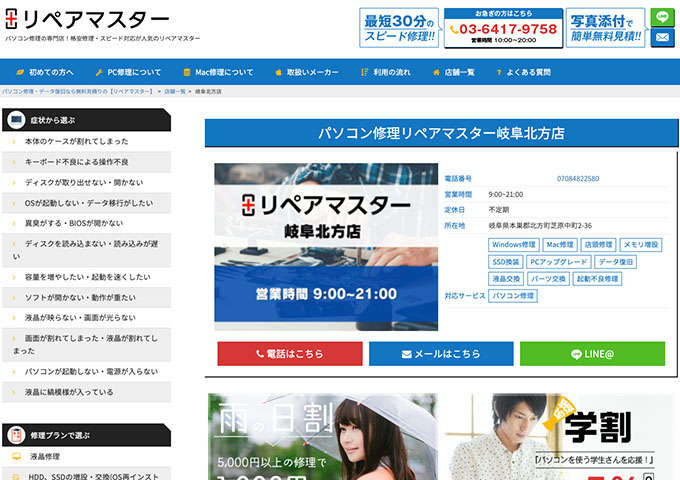680x480 pixels.
Task: Select パソコンが起動しない・電源が入らない symptom
Action: [x=86, y=372]
